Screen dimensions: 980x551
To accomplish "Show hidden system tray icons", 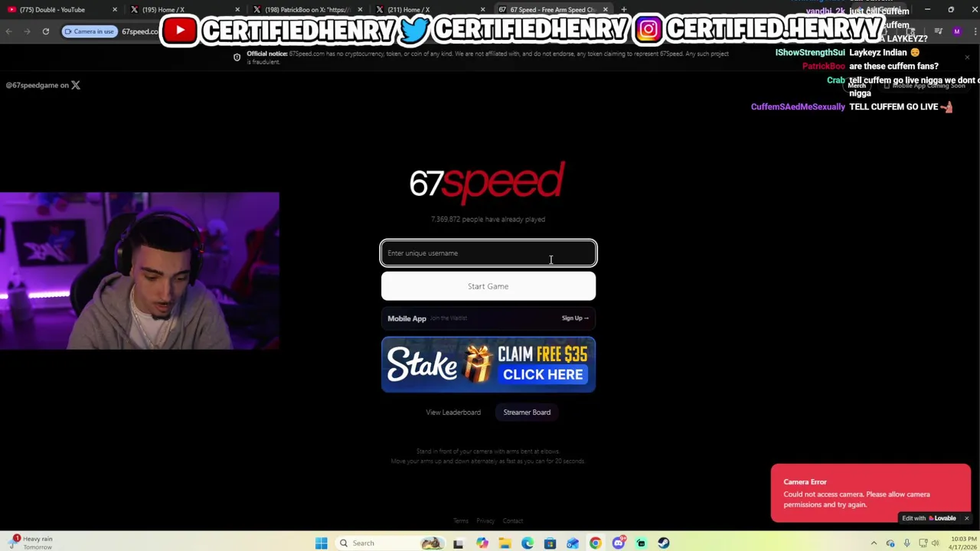I will [x=874, y=543].
